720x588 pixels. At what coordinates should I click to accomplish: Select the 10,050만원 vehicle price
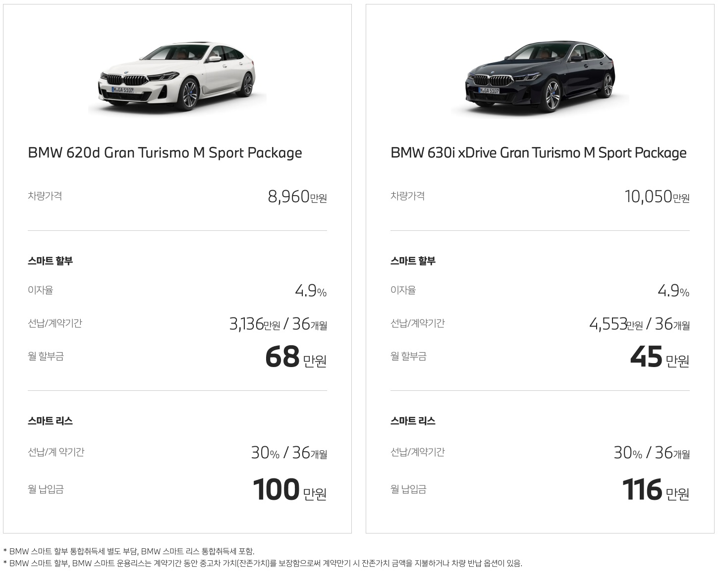657,197
